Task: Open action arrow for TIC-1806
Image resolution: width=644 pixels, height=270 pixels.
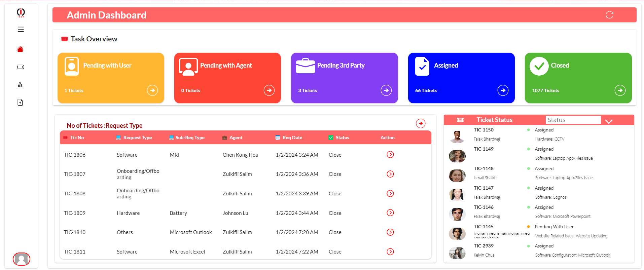Action: click(x=390, y=155)
